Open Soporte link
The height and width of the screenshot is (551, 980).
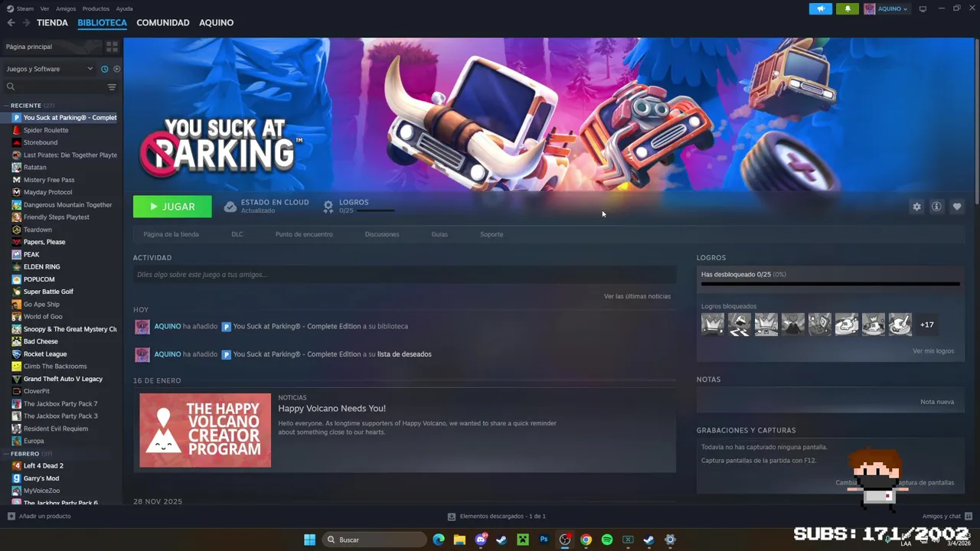(x=492, y=234)
